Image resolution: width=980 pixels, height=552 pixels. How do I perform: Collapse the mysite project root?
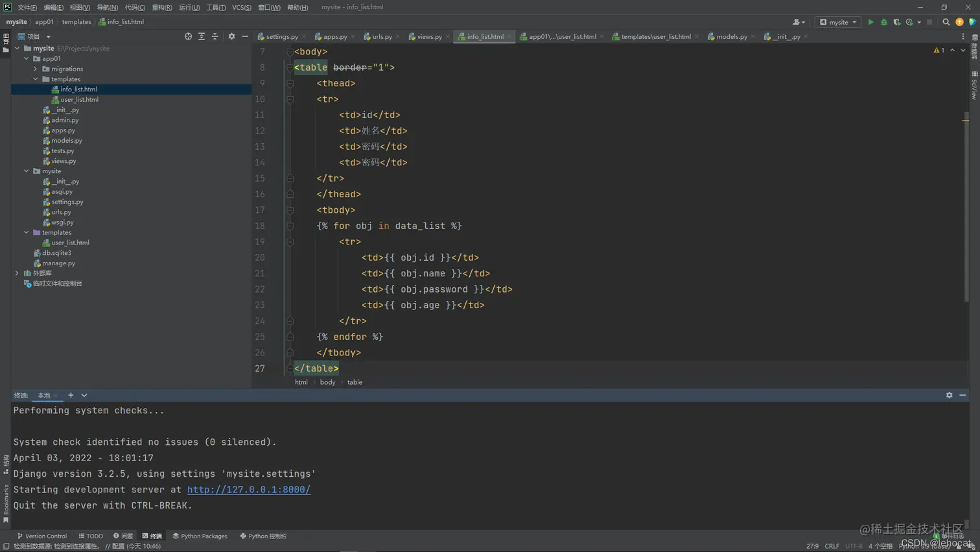click(x=17, y=48)
